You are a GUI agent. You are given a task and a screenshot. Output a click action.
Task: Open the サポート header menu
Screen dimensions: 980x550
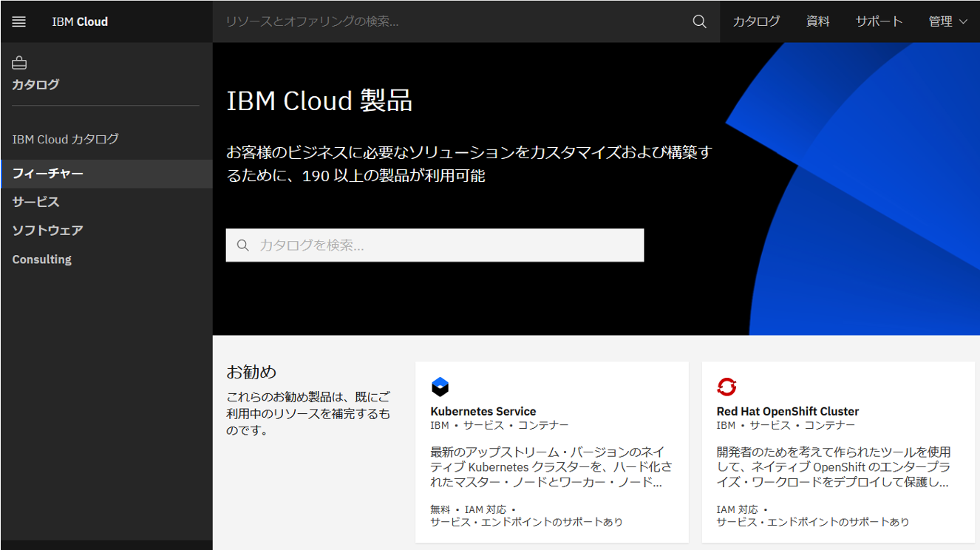click(879, 21)
